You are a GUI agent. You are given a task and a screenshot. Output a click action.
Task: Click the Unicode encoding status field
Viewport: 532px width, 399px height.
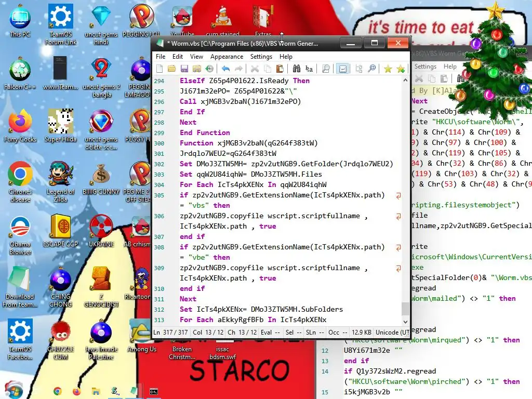pyautogui.click(x=392, y=332)
